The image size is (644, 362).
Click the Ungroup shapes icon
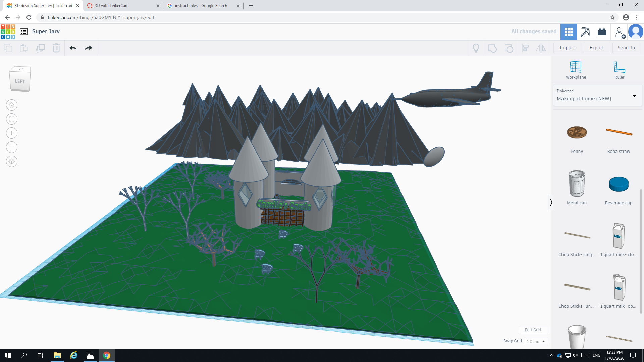click(x=509, y=48)
